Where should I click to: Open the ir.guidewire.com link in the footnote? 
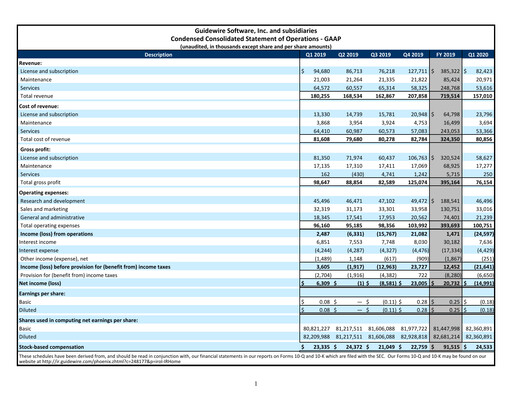(x=111, y=361)
